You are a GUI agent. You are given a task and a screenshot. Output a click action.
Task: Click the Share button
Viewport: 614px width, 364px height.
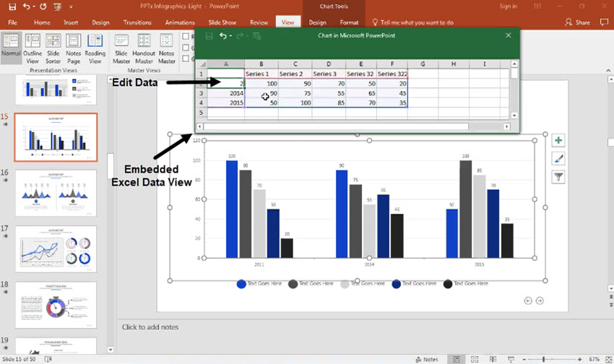pos(577,22)
